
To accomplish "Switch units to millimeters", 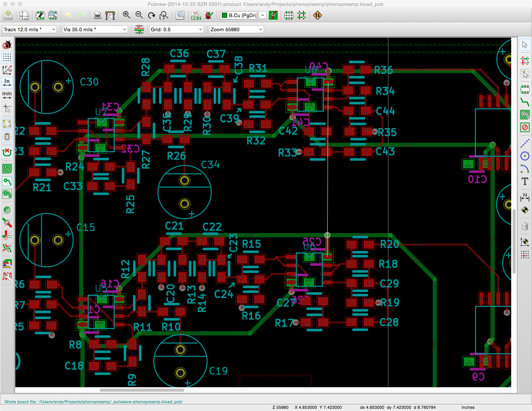I will (7, 95).
